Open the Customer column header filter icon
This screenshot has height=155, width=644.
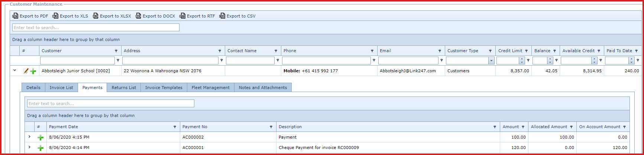[x=116, y=51]
